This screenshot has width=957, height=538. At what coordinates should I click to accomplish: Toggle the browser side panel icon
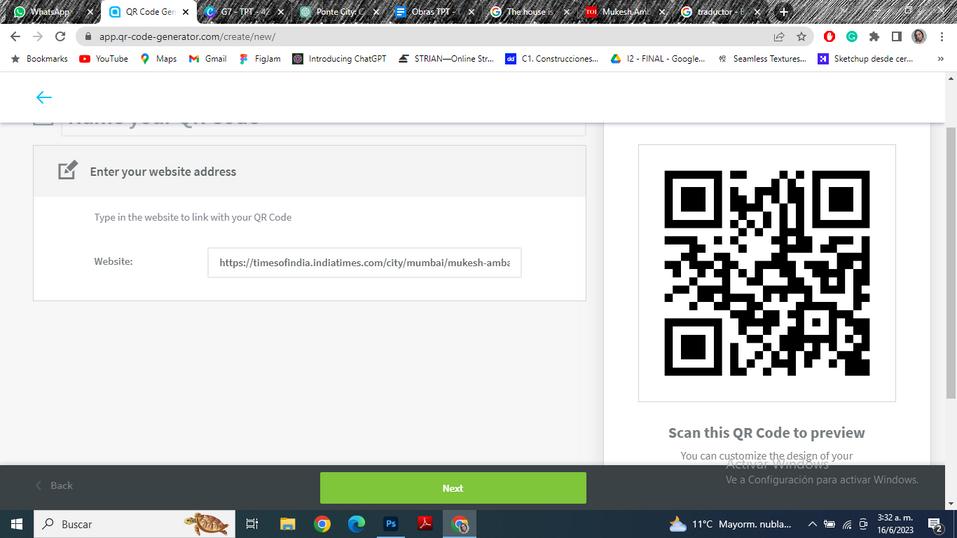tap(897, 37)
